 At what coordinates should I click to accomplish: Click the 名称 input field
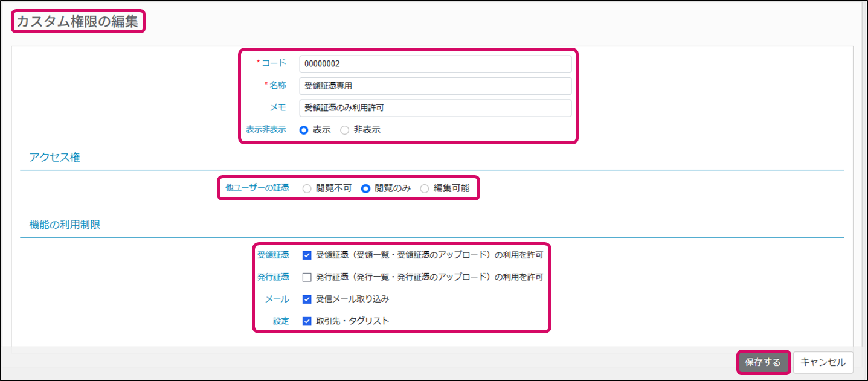click(435, 86)
